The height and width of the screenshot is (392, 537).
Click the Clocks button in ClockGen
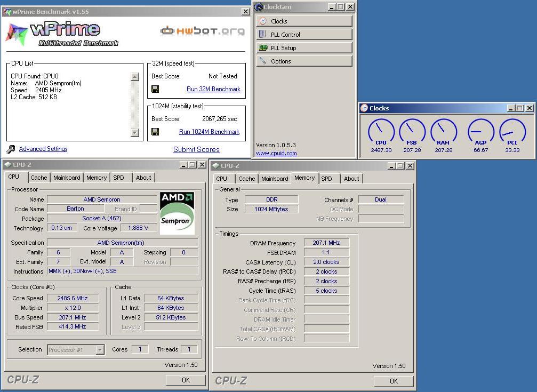tap(304, 21)
